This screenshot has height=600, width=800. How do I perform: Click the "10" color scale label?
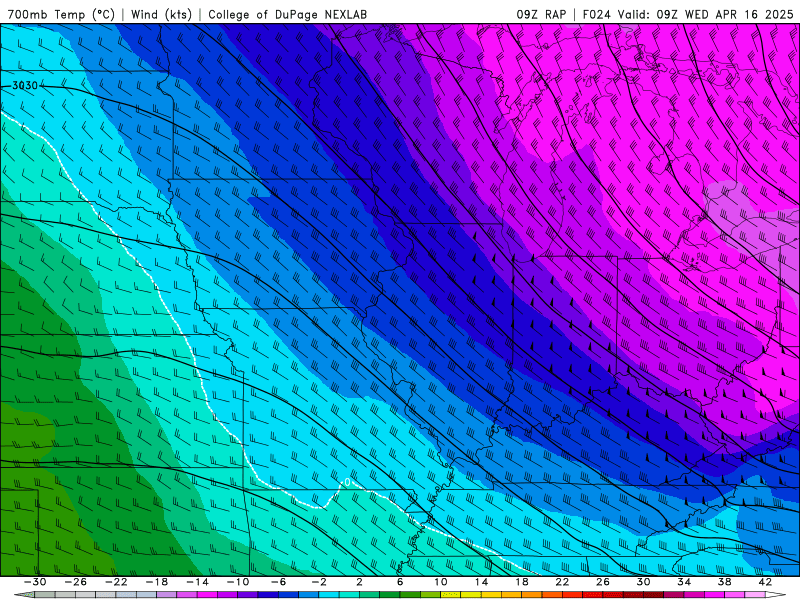(x=441, y=582)
